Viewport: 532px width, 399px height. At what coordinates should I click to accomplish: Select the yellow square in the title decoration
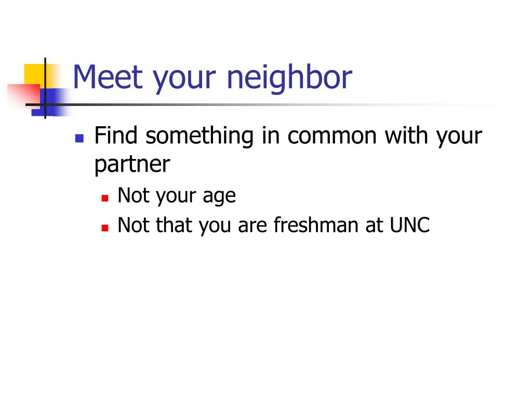(34, 76)
